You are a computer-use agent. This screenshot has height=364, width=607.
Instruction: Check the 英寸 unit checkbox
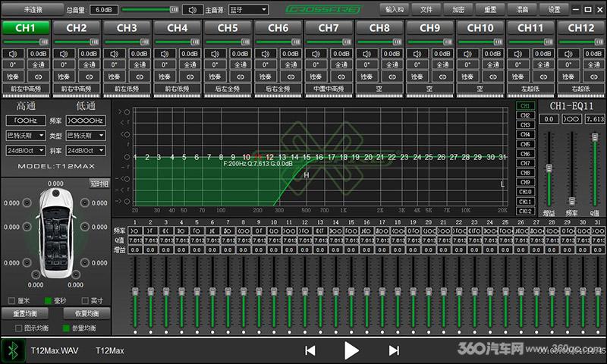click(x=85, y=300)
